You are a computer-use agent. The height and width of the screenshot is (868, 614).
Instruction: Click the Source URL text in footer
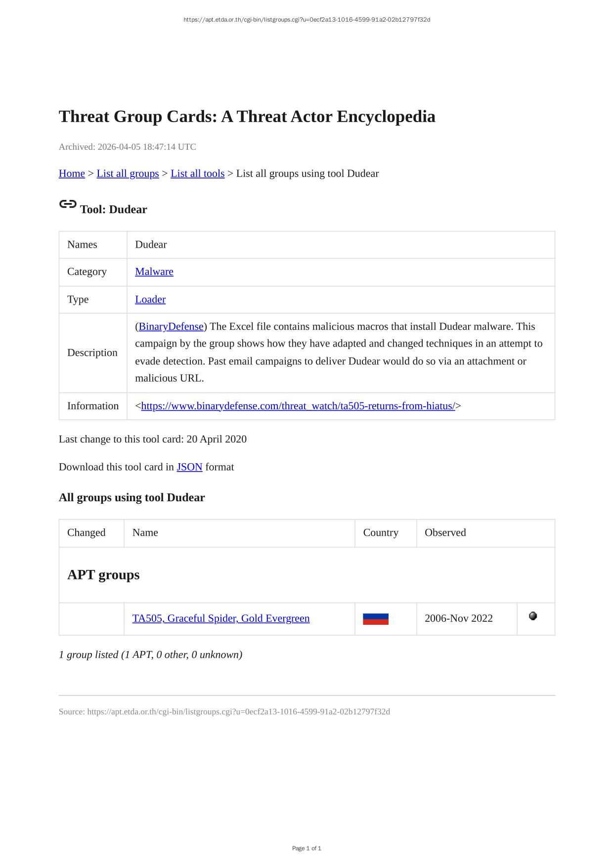pos(224,712)
